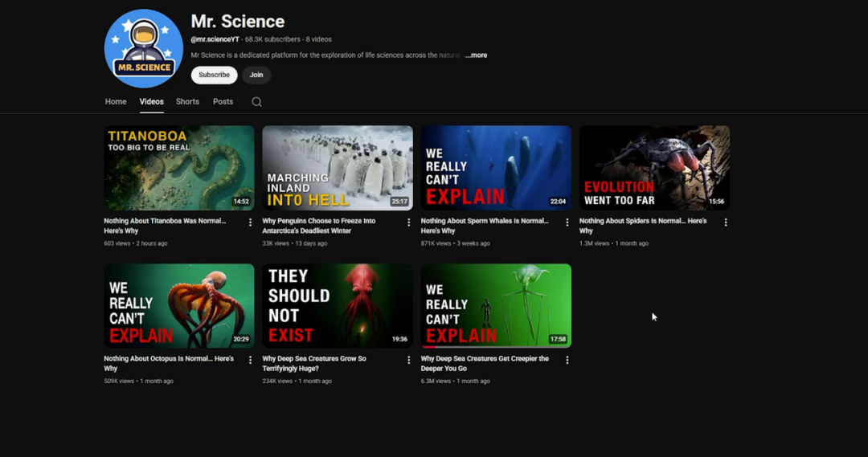The width and height of the screenshot is (868, 457).
Task: Open the Mr. Science channel avatar
Action: tap(144, 48)
